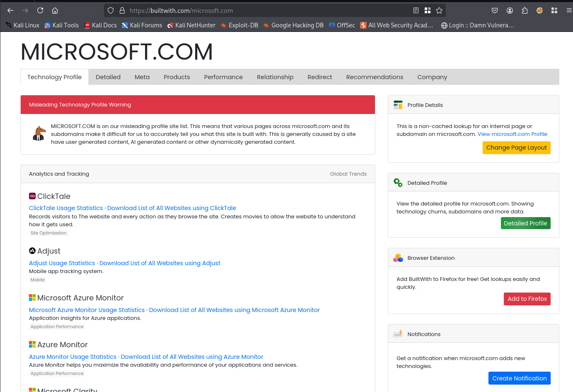Viewport: 573px width, 392px height.
Task: Open Firefox account avatar icon
Action: click(510, 10)
